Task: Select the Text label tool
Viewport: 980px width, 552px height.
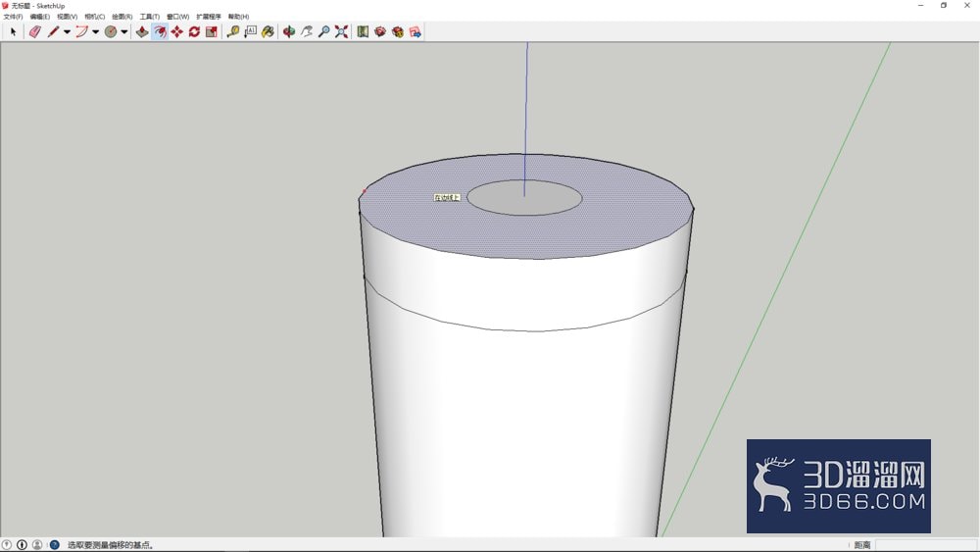Action: coord(251,31)
